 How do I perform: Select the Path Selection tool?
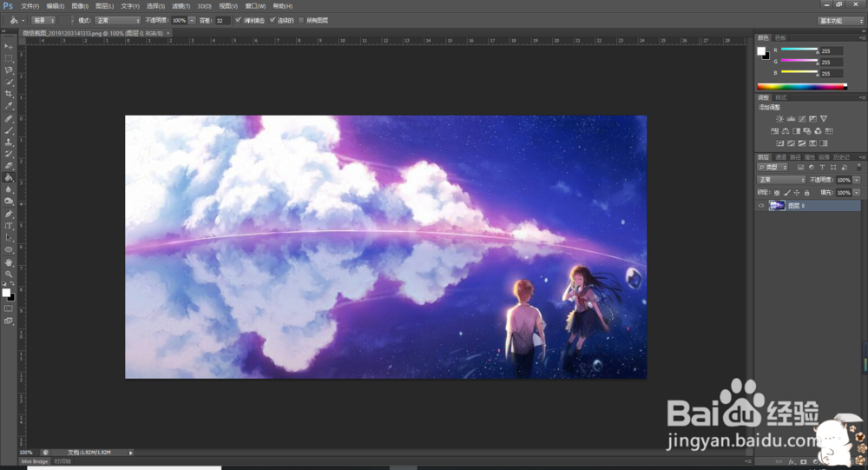[9, 238]
